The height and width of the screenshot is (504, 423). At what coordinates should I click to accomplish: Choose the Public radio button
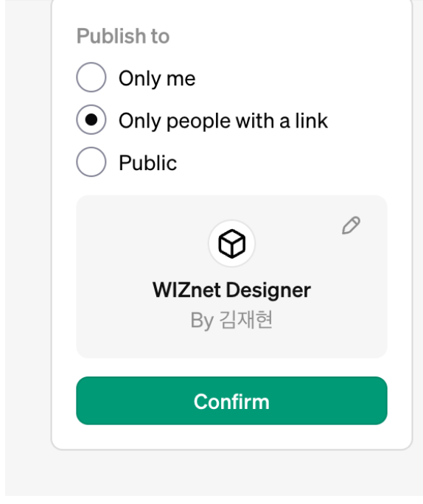tap(91, 161)
